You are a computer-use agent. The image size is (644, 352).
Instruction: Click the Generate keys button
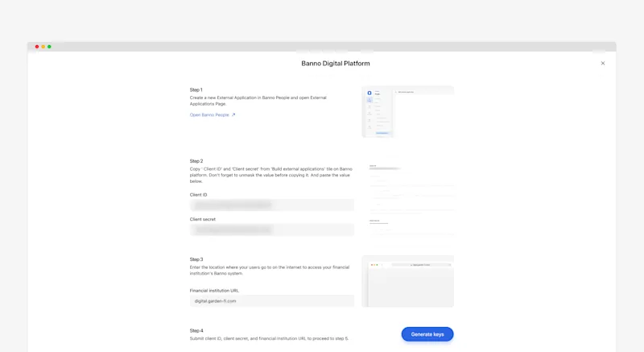pyautogui.click(x=427, y=334)
